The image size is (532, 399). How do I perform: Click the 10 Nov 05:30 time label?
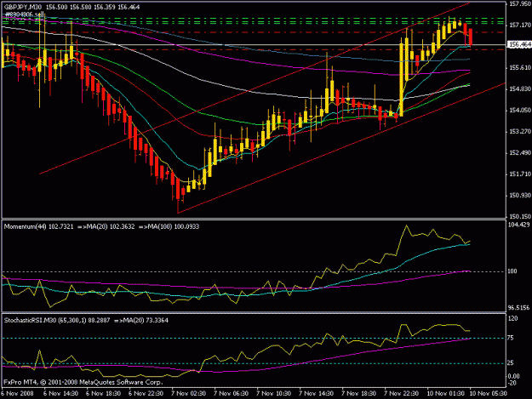488,394
